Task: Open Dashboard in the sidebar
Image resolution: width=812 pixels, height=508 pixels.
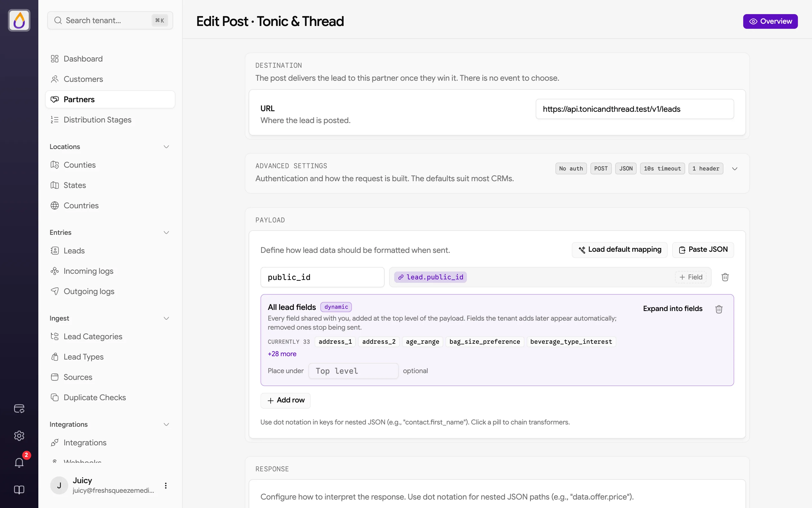Action: coord(110,59)
